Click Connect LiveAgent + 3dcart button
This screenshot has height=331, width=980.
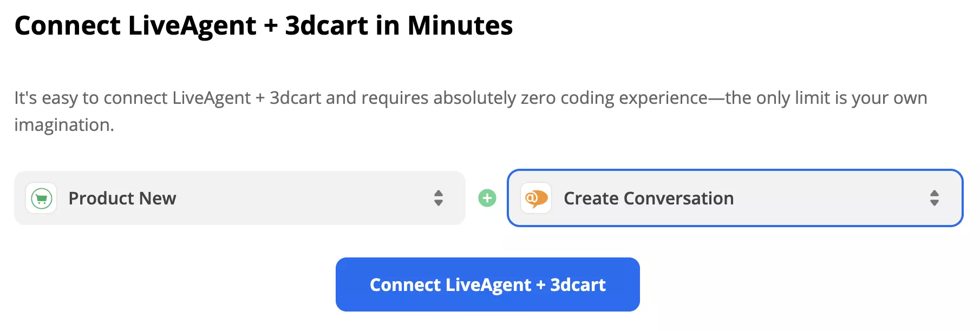tap(487, 284)
